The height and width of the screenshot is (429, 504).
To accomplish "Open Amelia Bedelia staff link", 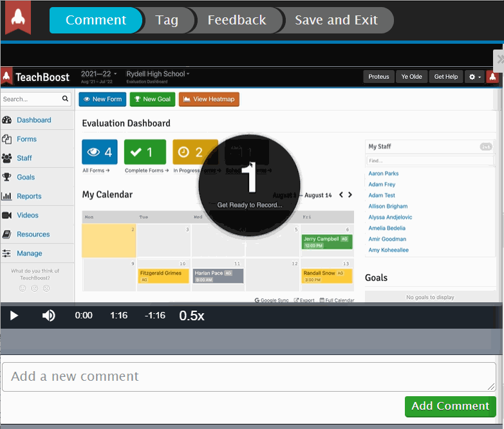I will (387, 228).
